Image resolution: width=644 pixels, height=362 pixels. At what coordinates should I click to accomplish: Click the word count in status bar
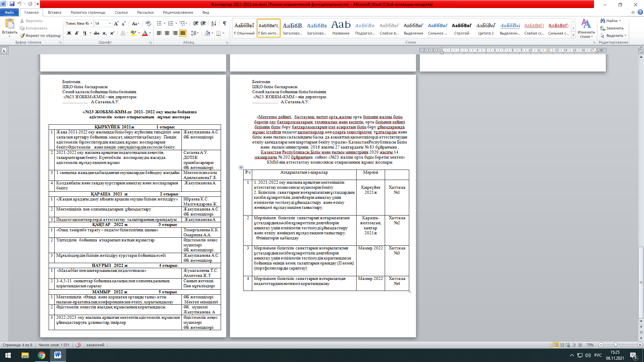54,345
